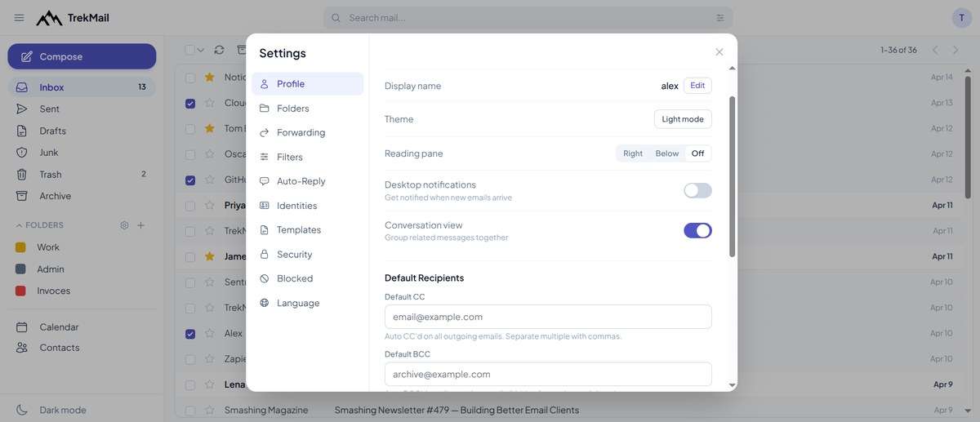
Task: Open the Sent folder
Action: coord(82,109)
